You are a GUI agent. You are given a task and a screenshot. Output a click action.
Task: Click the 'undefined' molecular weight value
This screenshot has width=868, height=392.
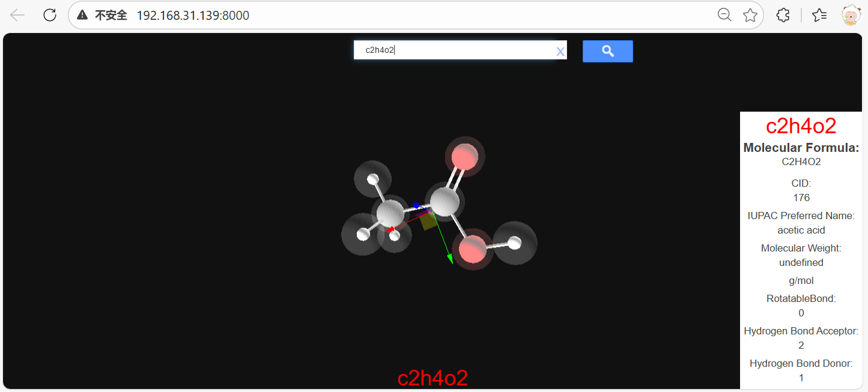(801, 262)
